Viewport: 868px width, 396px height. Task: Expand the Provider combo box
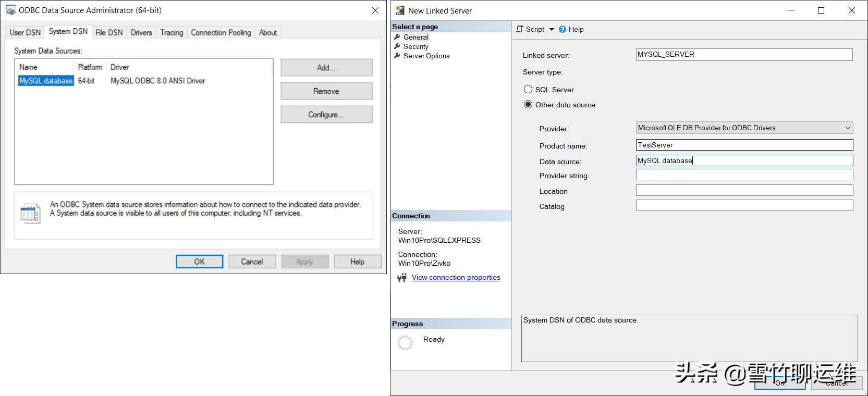[848, 128]
